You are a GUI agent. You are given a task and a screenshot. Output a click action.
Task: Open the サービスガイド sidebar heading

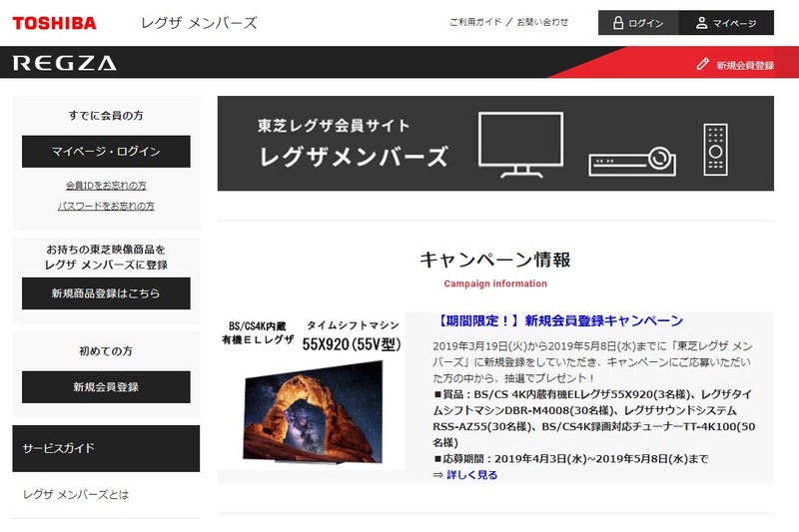tap(106, 448)
